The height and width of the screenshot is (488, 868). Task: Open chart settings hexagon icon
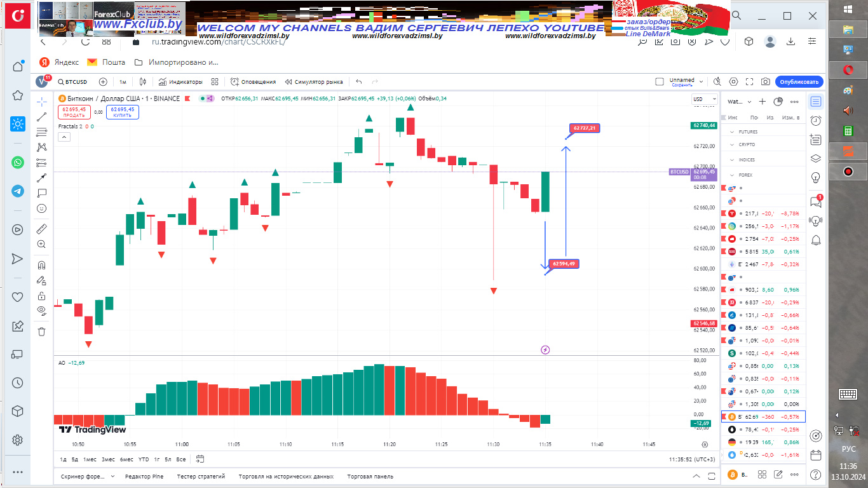(734, 82)
